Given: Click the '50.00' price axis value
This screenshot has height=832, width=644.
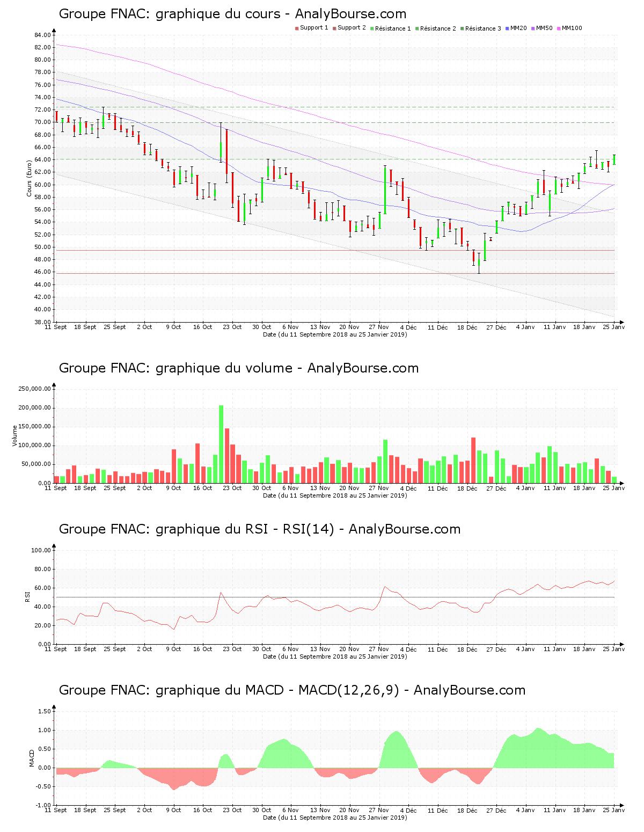Looking at the screenshot, I should (42, 247).
